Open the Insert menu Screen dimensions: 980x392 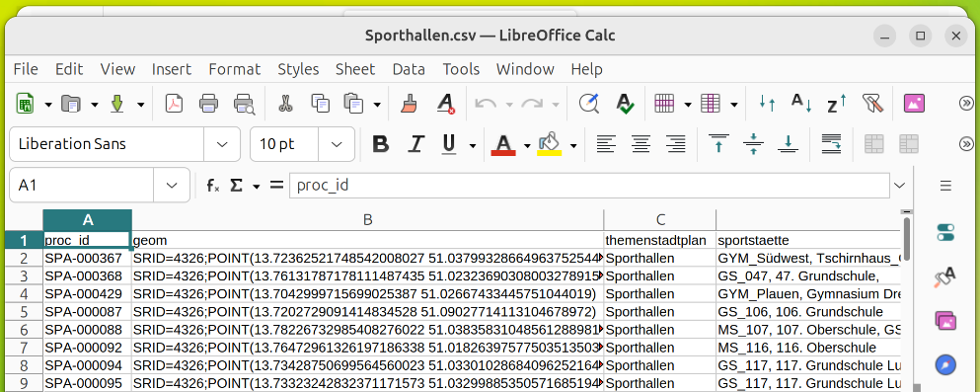pyautogui.click(x=172, y=69)
